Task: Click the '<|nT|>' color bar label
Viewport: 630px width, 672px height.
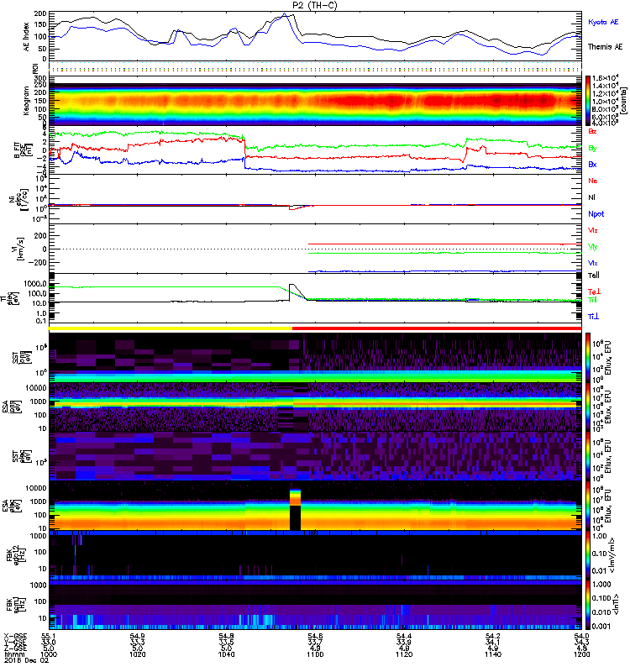Action: coord(617,604)
